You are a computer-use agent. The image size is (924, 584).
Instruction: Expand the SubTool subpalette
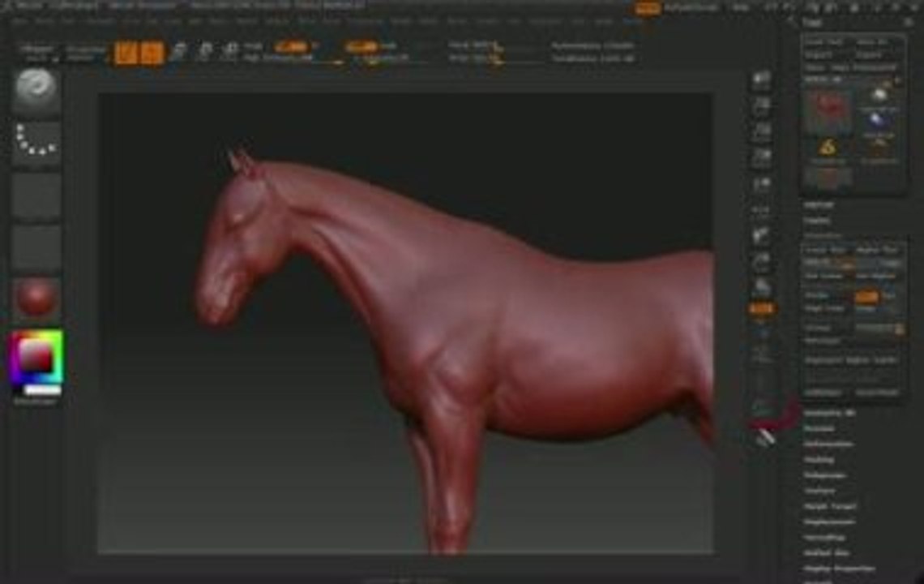pos(819,204)
